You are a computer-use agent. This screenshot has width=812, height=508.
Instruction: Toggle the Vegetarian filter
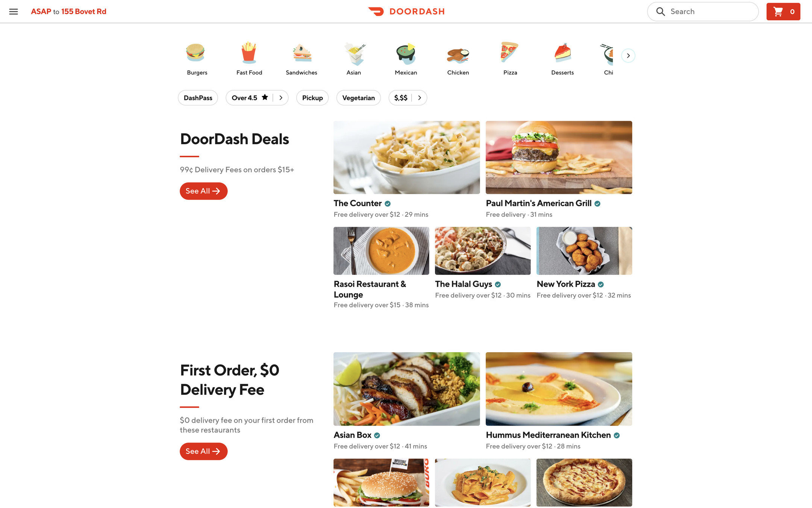358,98
